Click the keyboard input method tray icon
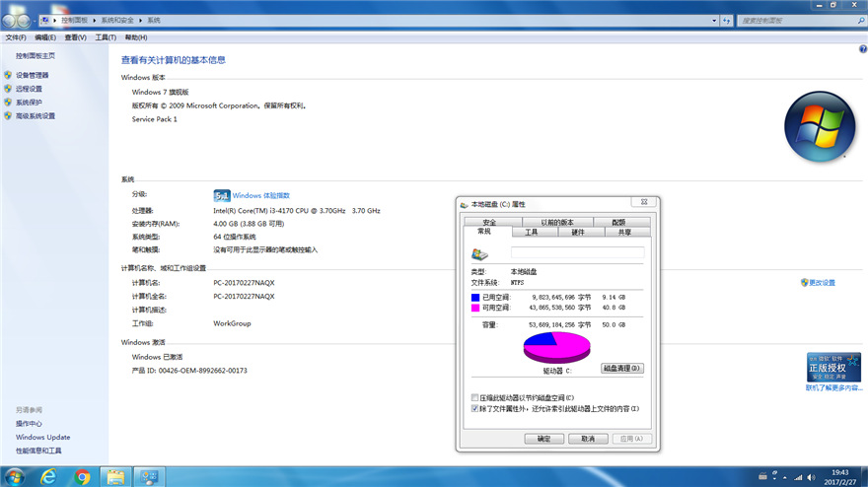868x487 pixels. 762,476
